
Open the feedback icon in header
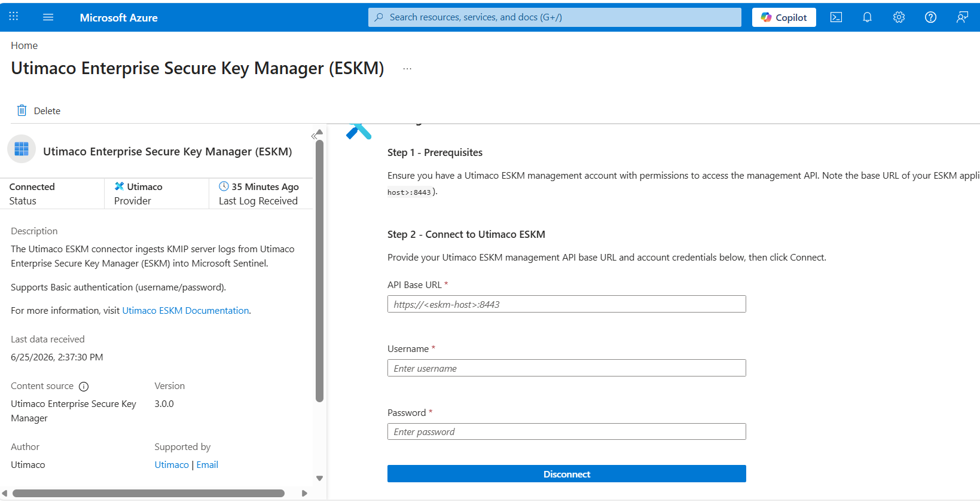962,17
